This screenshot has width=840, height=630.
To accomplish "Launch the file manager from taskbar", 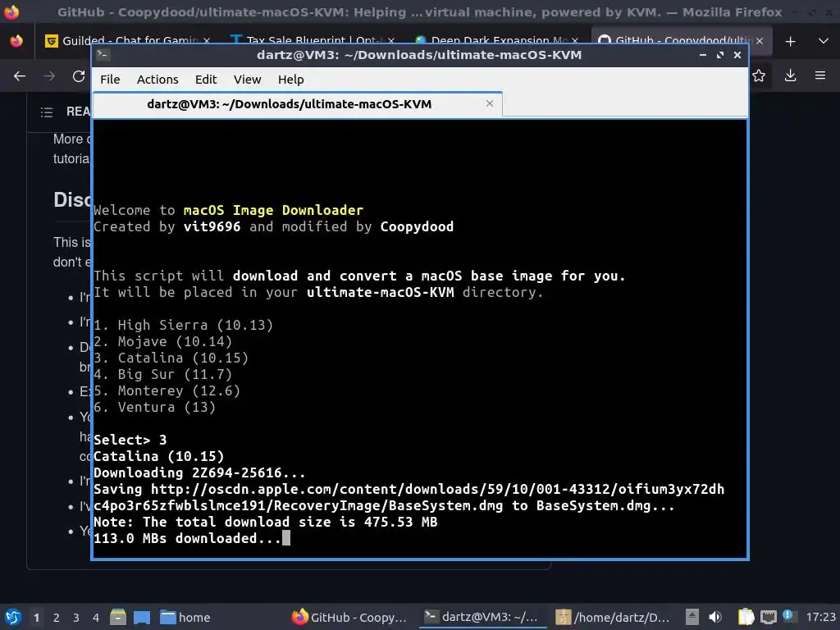I will tap(118, 617).
